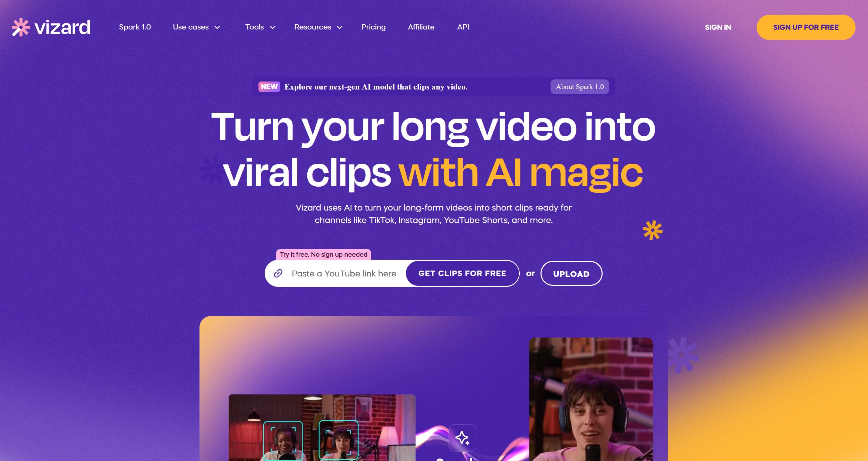Click the Pricing menu item
868x461 pixels.
coord(374,27)
